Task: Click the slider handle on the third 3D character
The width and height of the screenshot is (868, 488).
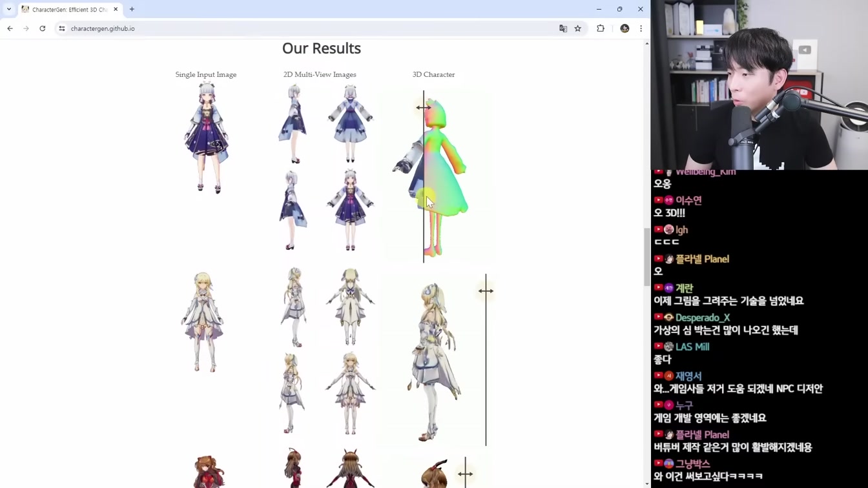Action: (x=465, y=474)
